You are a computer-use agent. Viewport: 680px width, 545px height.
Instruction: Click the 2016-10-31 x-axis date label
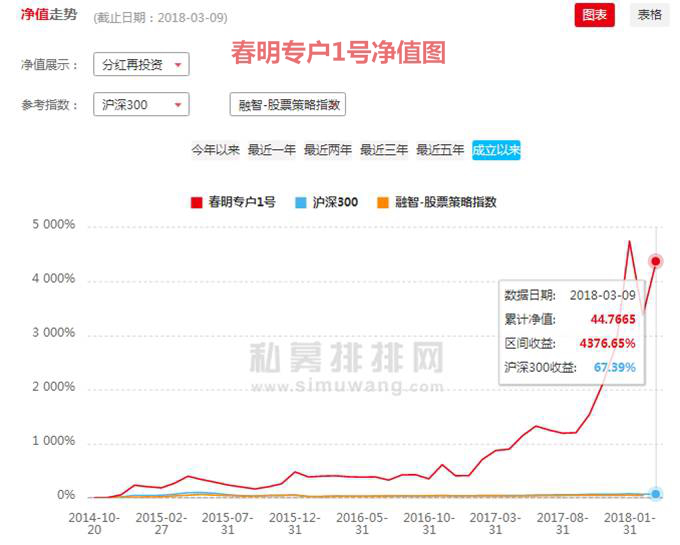coord(429,523)
